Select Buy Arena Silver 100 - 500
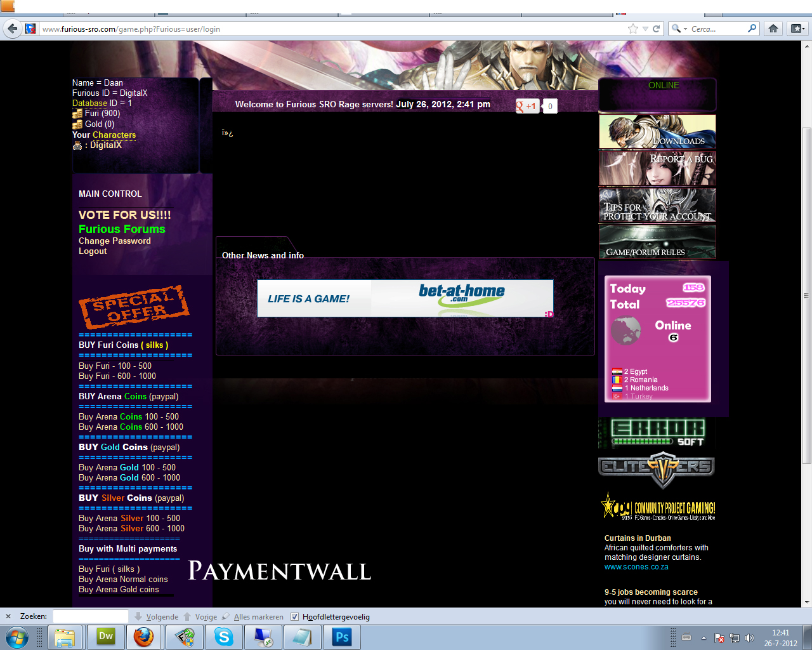 [x=129, y=519]
